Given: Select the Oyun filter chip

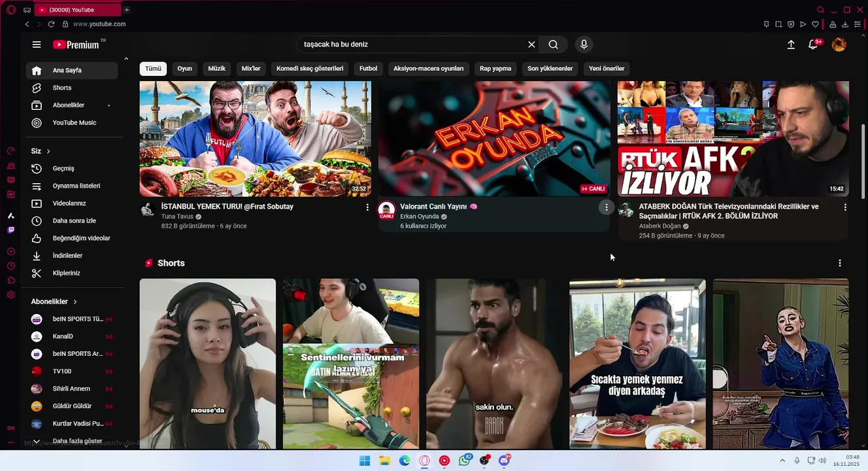Looking at the screenshot, I should point(185,69).
